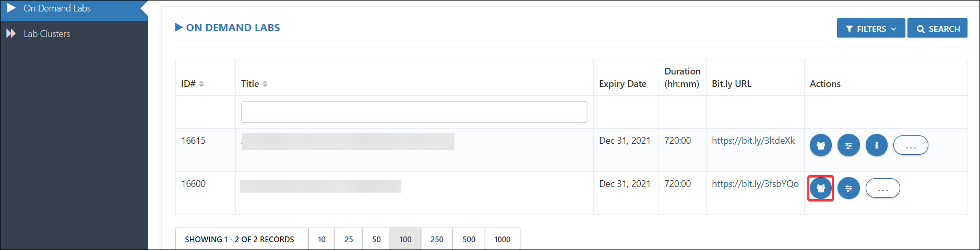This screenshot has width=980, height=250.
Task: Select On Demand Labs in sidebar
Action: coord(57,8)
